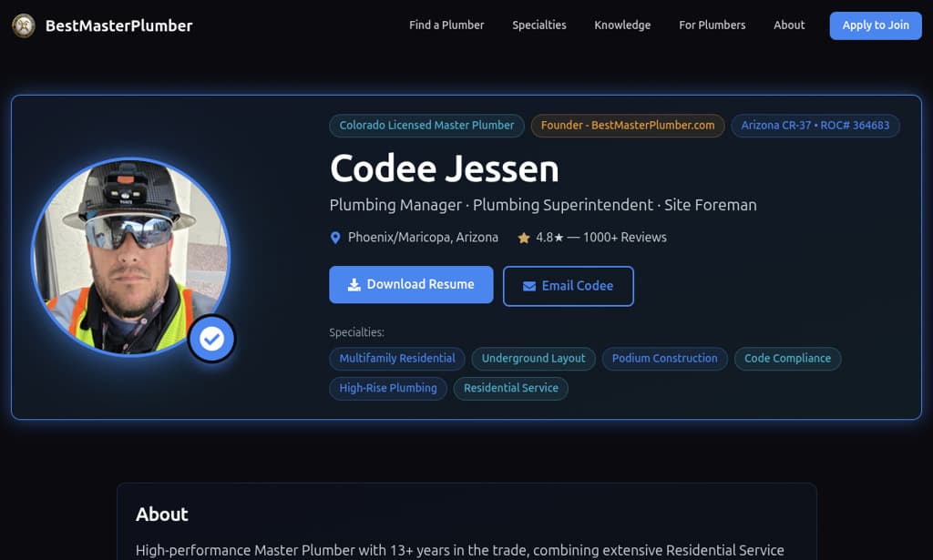Select Phoenix/Maricopa, Arizona location text

tap(423, 237)
